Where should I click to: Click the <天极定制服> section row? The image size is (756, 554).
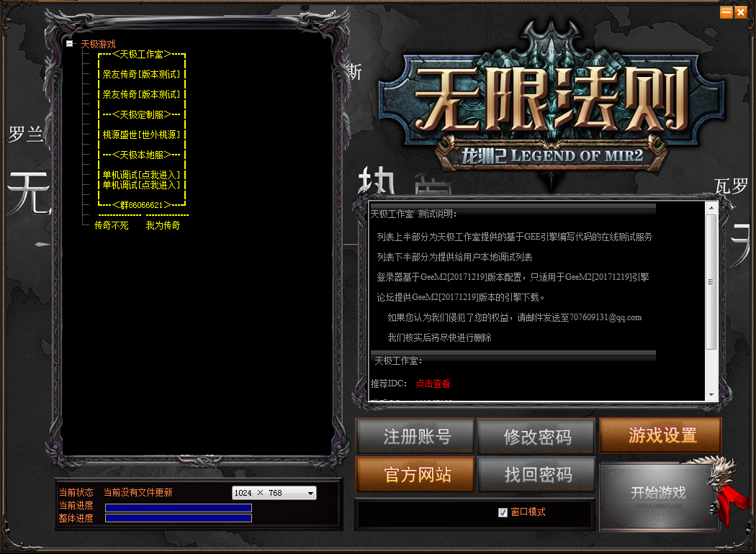pyautogui.click(x=141, y=114)
